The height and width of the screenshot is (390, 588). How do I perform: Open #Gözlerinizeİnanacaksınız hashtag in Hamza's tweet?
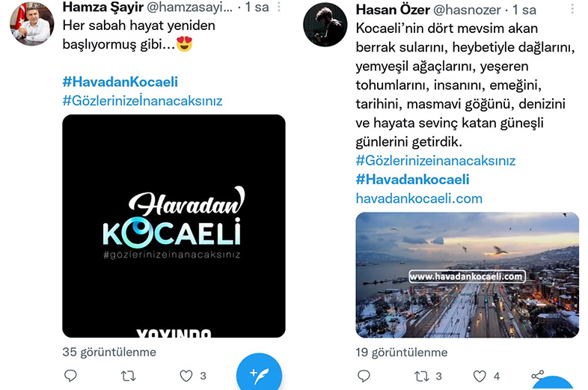click(x=142, y=100)
